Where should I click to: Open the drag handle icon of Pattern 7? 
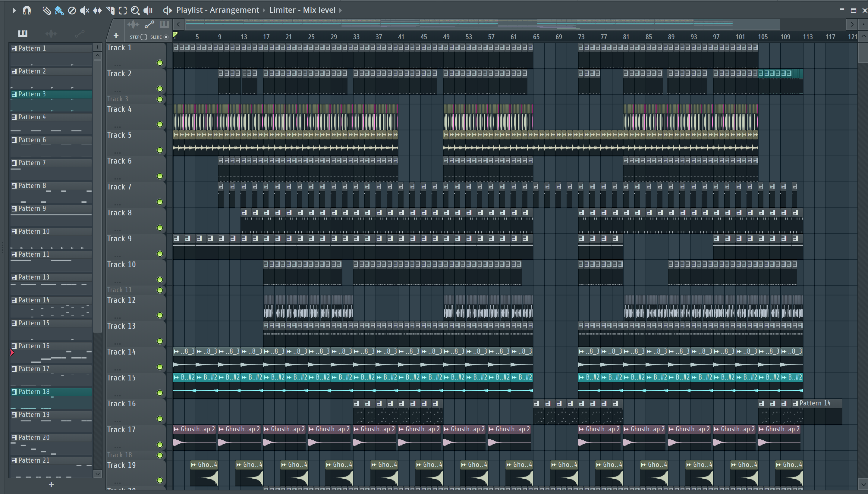(x=14, y=163)
